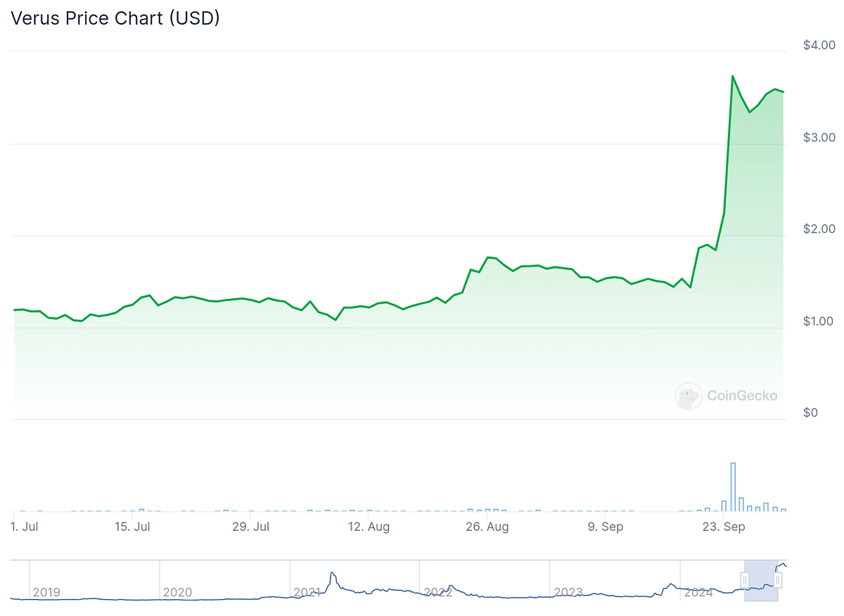Click the price peak near $3.75
This screenshot has width=844, height=616.
coord(733,76)
